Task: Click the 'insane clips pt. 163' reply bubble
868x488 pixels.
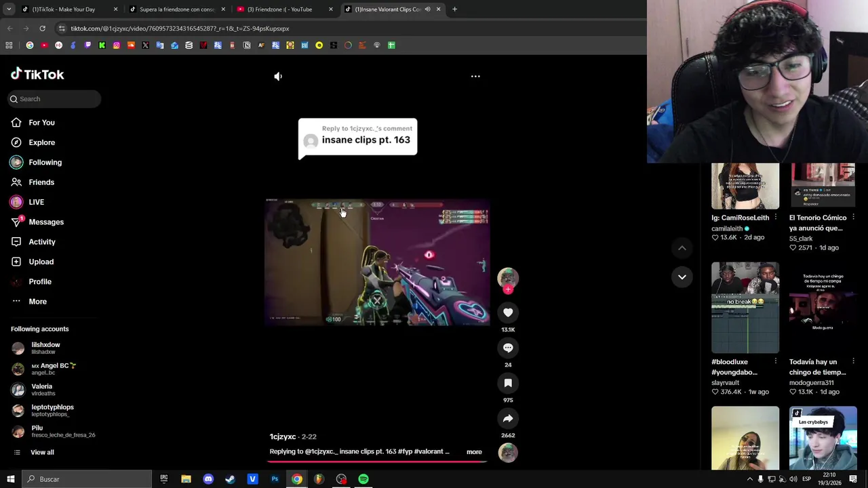Action: click(357, 138)
